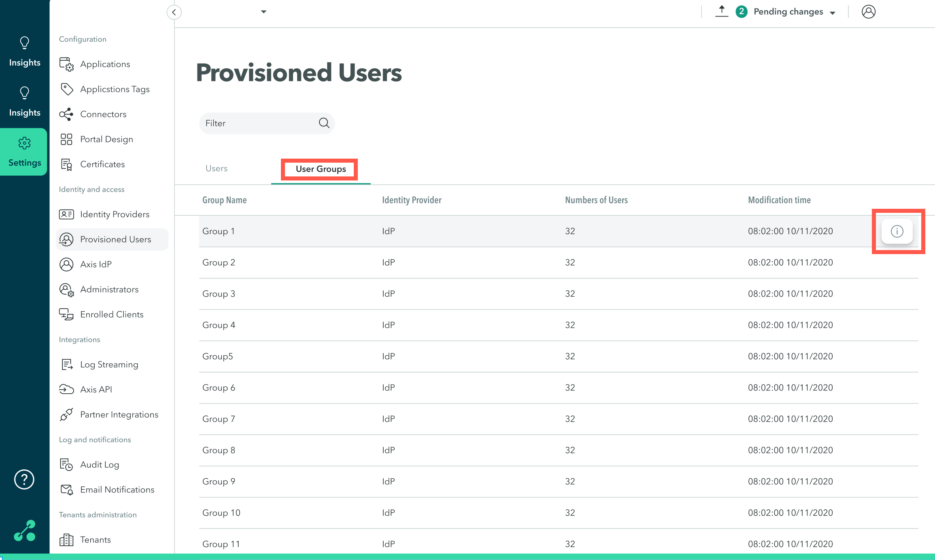The width and height of the screenshot is (935, 560).
Task: Click the Portal Design grid icon
Action: pos(66,139)
